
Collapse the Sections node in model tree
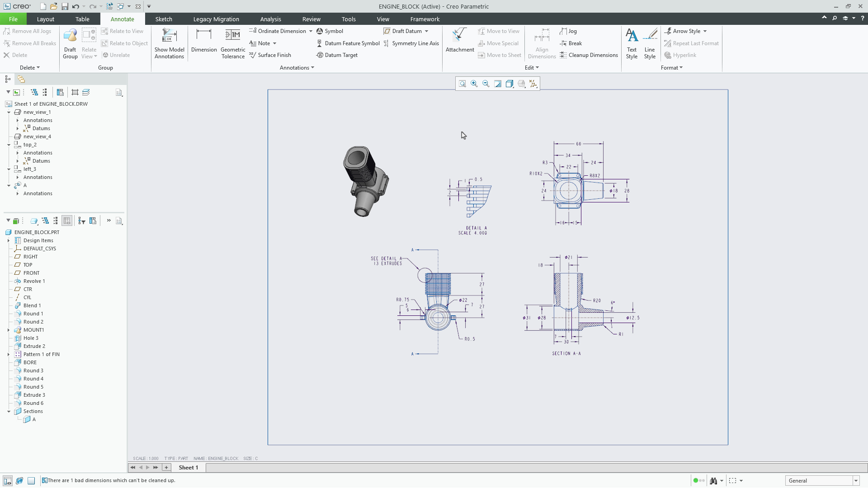tap(9, 412)
